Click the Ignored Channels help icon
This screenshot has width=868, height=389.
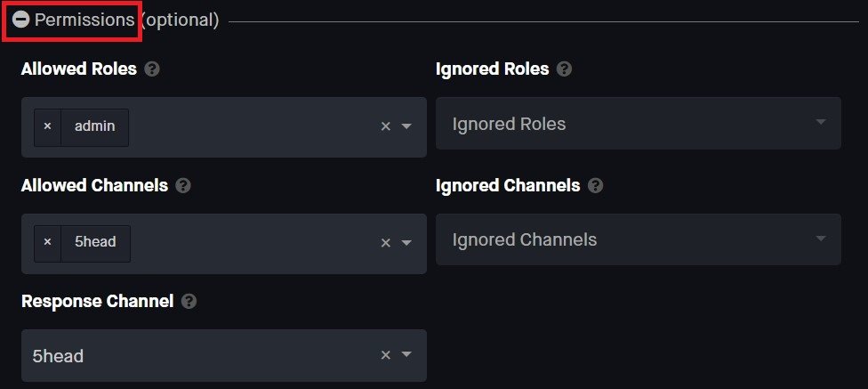click(595, 185)
